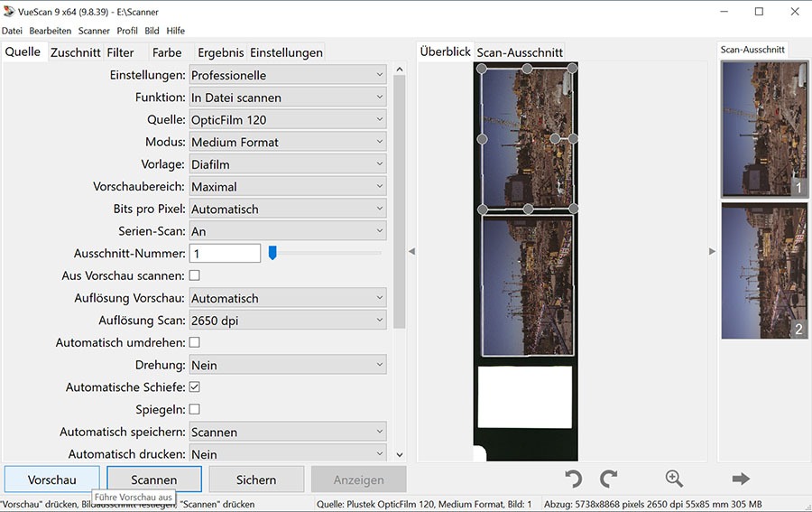
Task: Rotate image counterclockwise with left arrow icon
Action: tap(573, 479)
